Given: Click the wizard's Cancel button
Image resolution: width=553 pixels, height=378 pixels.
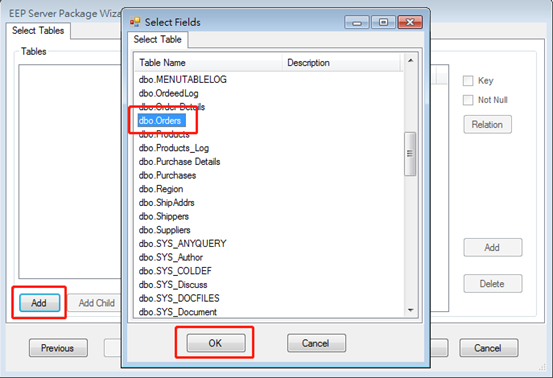Looking at the screenshot, I should (x=488, y=348).
